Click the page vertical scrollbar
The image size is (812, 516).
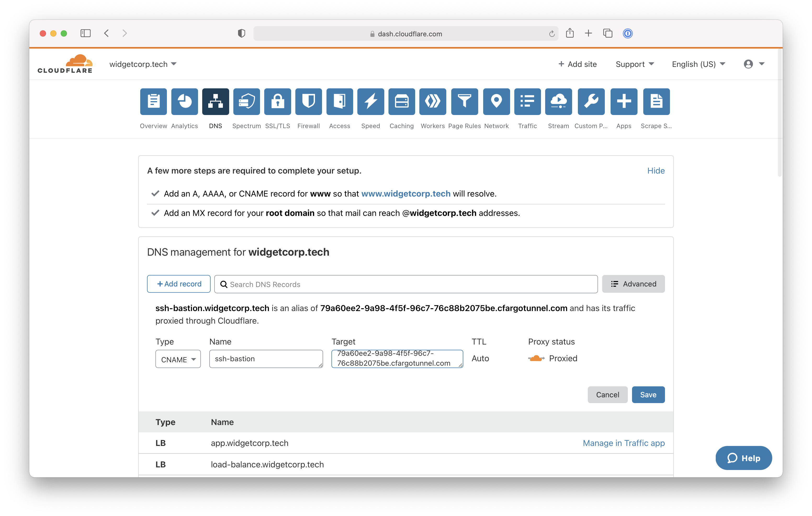pyautogui.click(x=780, y=113)
